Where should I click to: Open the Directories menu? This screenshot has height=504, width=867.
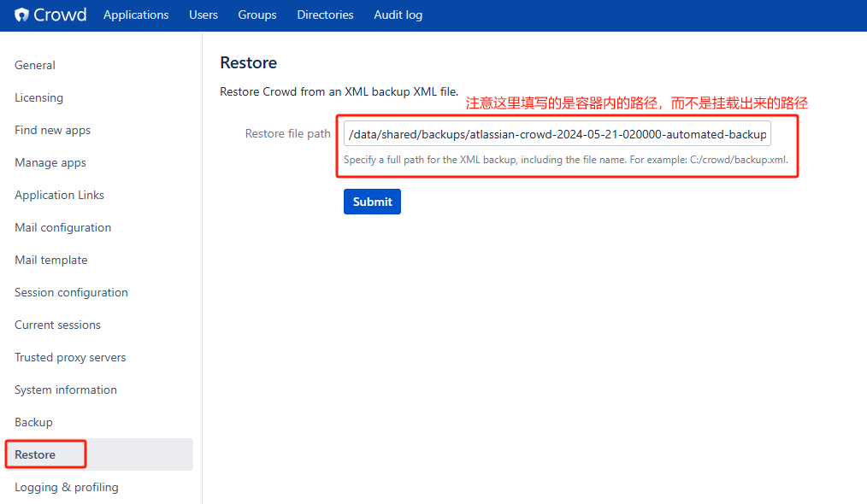[325, 15]
